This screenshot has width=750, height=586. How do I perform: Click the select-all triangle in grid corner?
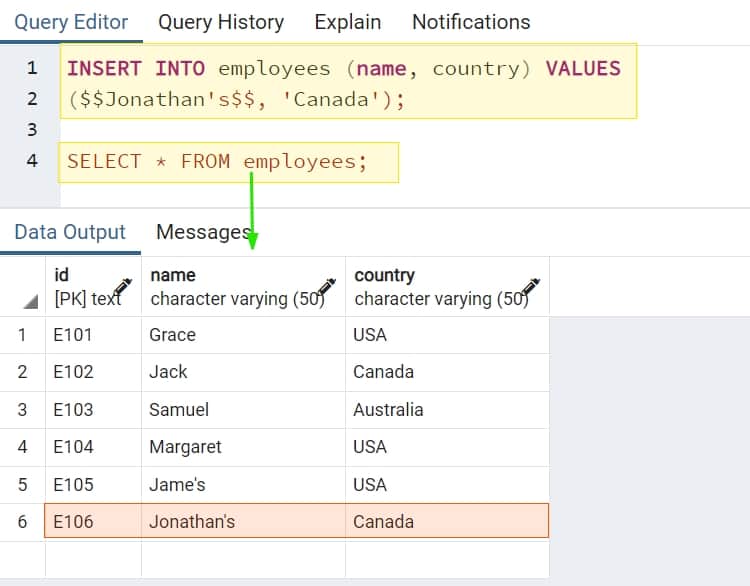click(30, 301)
